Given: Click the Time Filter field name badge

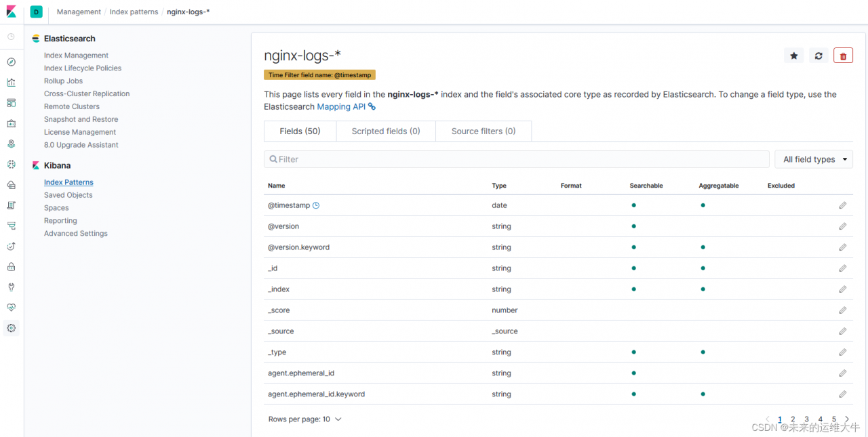Looking at the screenshot, I should click(x=319, y=75).
